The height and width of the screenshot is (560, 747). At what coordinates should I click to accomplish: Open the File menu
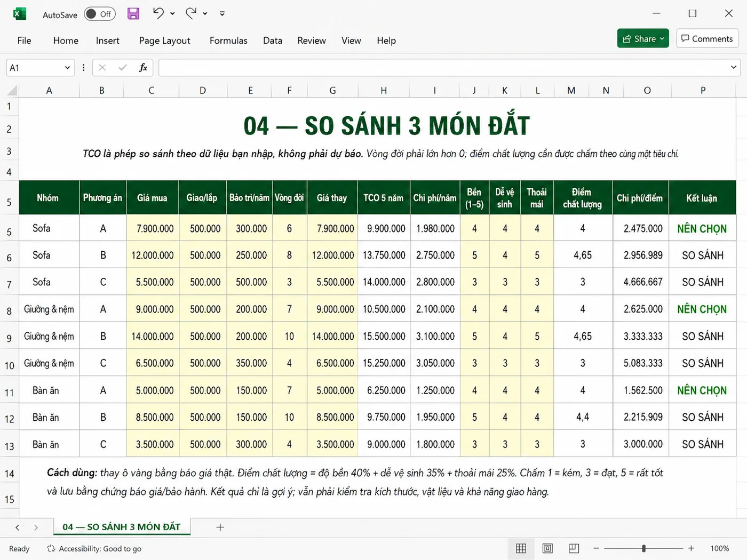tap(24, 41)
